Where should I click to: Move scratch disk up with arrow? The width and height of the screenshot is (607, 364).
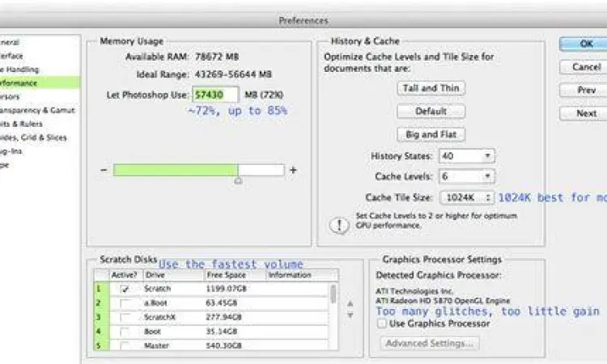coord(350,304)
